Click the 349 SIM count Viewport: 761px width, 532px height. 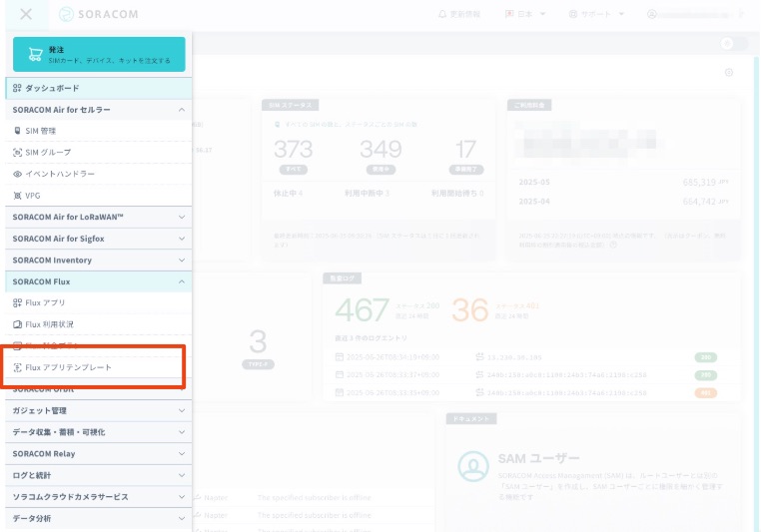click(380, 149)
